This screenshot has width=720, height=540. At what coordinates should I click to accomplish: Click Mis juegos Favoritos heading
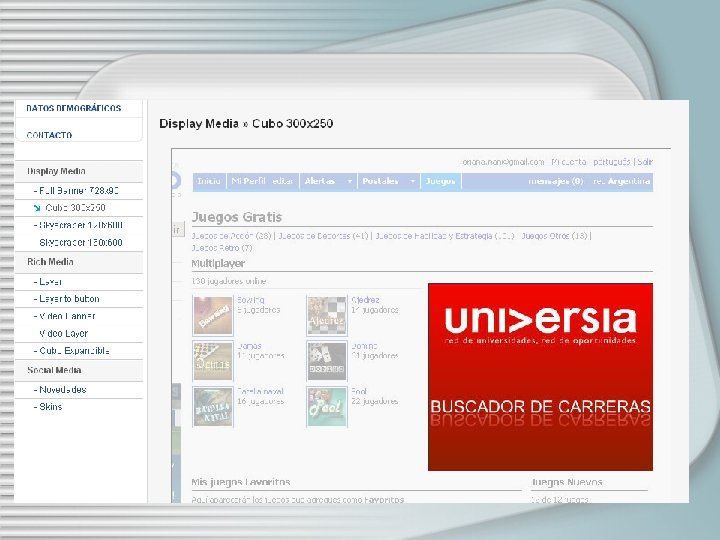(x=241, y=482)
